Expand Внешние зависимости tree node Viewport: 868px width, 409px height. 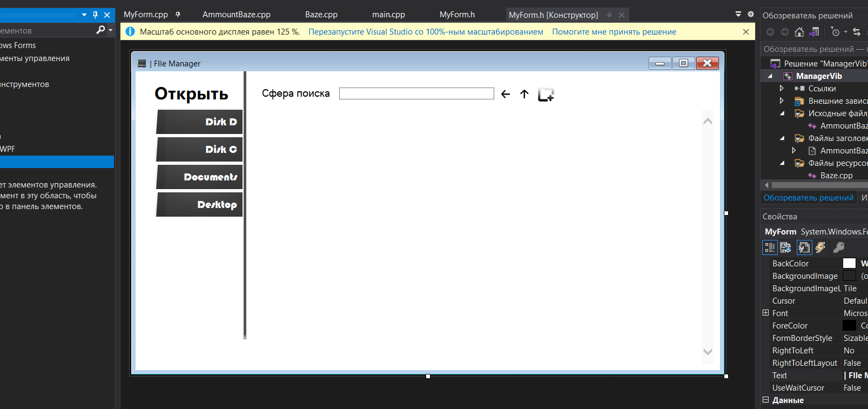tap(782, 100)
